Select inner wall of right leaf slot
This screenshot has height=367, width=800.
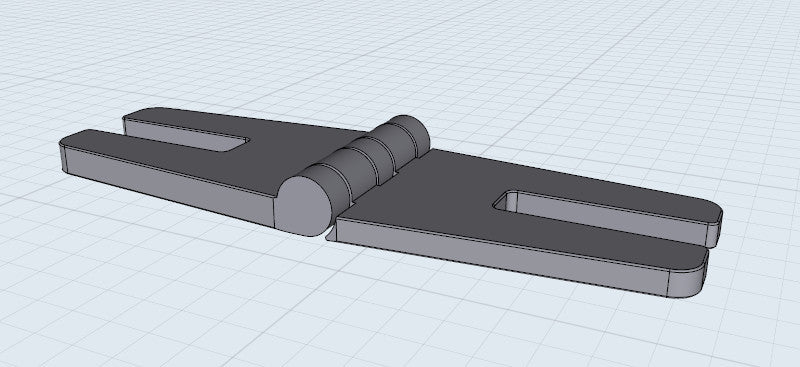click(x=612, y=219)
